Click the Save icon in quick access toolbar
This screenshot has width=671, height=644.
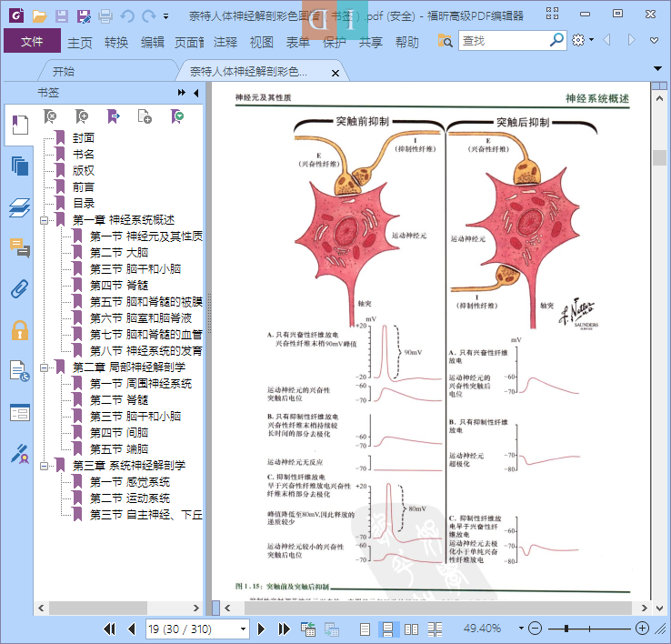click(62, 16)
